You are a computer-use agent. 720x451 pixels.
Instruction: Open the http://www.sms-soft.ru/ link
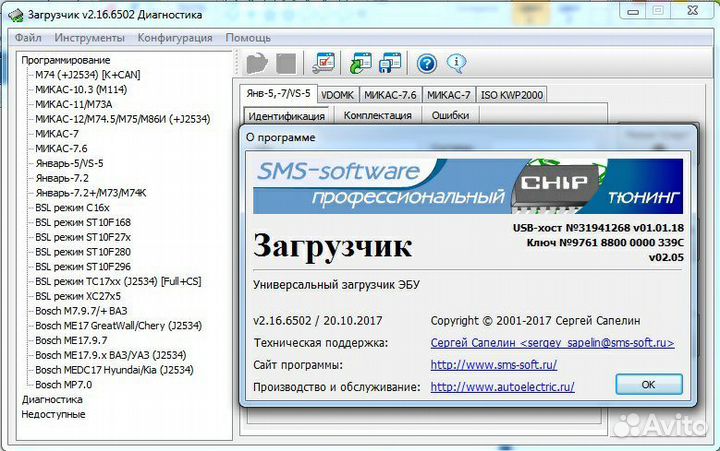[494, 365]
